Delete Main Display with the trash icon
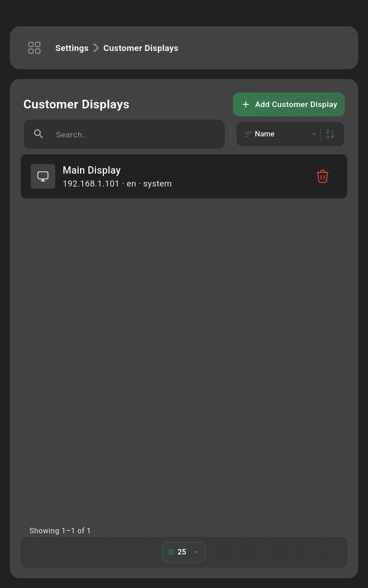 [x=322, y=176]
